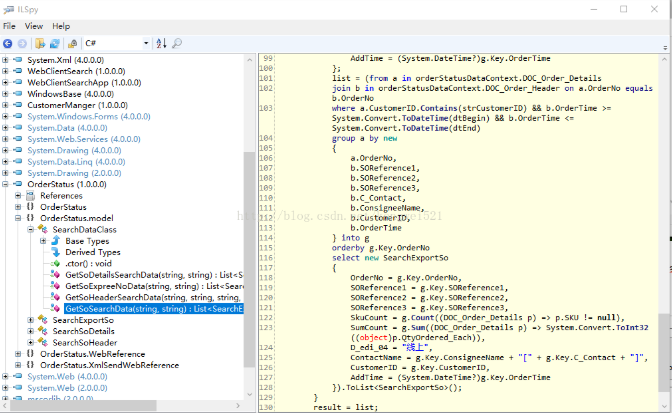The height and width of the screenshot is (413, 672).
Task: Expand the SearchExportSo class
Action: (x=30, y=320)
